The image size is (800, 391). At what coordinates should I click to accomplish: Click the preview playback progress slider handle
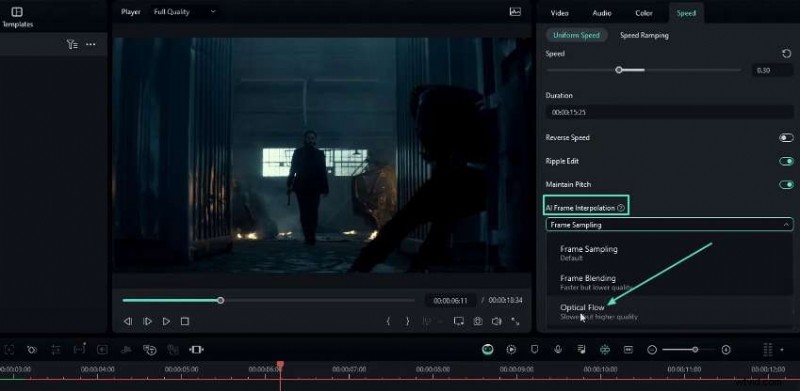[220, 300]
